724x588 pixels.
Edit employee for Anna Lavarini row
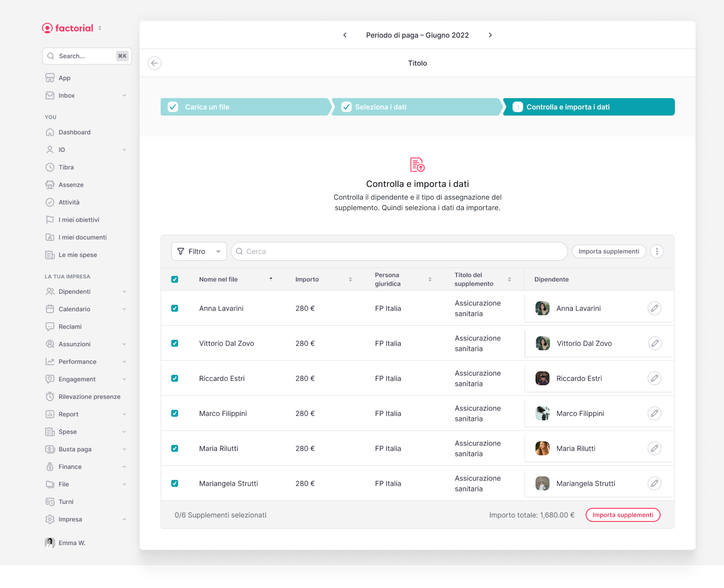pos(654,308)
